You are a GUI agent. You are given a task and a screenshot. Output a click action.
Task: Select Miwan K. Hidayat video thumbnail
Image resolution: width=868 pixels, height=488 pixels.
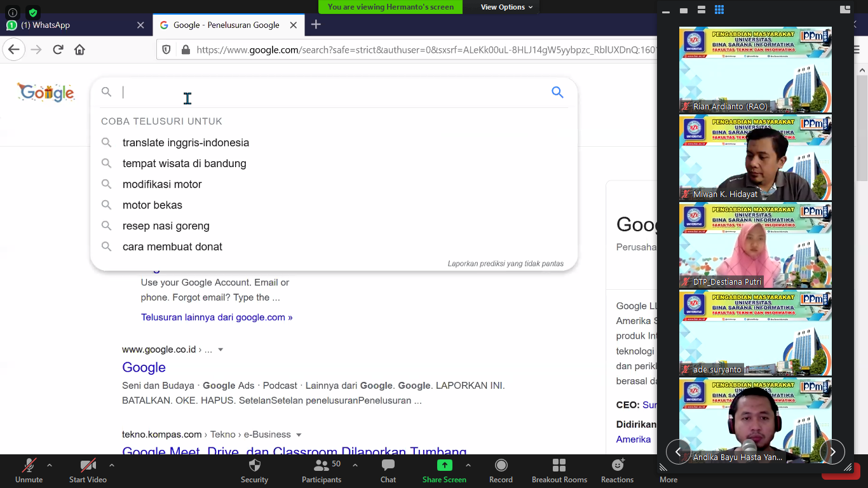pos(756,157)
